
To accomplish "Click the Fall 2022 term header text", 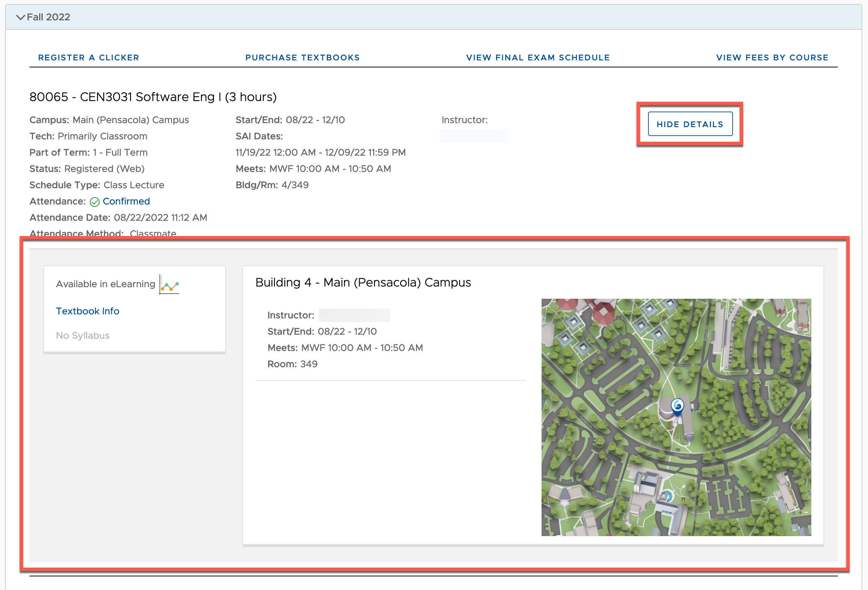I will (48, 17).
